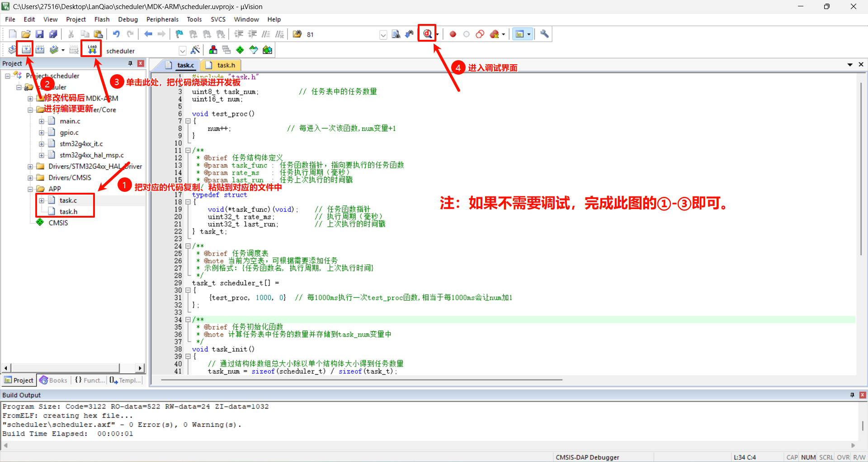Click the incremental find binoculars-arrow icon
The width and height of the screenshot is (868, 462).
tap(410, 34)
